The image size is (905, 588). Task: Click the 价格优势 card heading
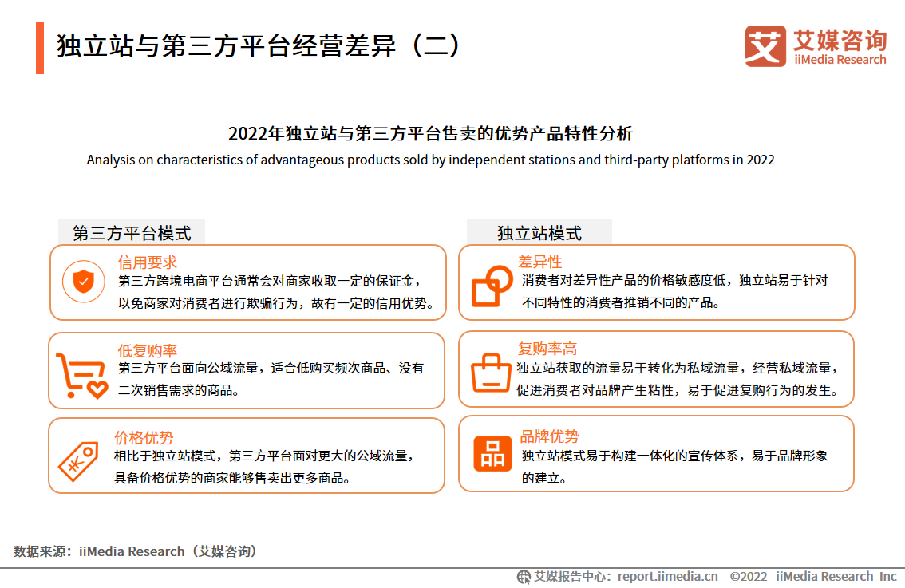[x=143, y=437]
